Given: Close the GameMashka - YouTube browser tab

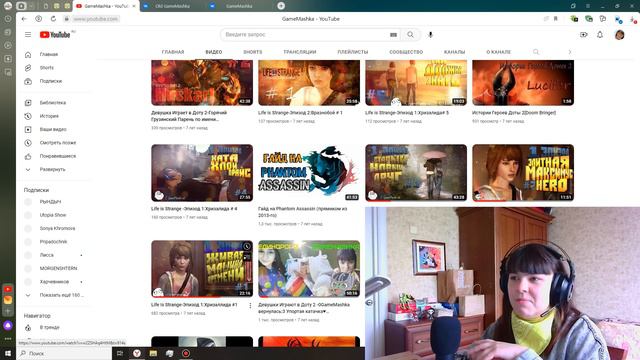Looking at the screenshot, I should pos(133,6).
